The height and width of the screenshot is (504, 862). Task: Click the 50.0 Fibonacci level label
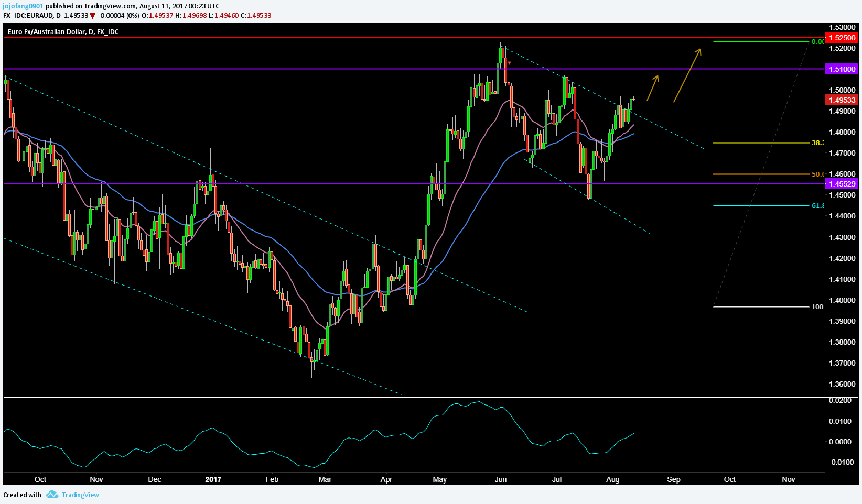817,174
